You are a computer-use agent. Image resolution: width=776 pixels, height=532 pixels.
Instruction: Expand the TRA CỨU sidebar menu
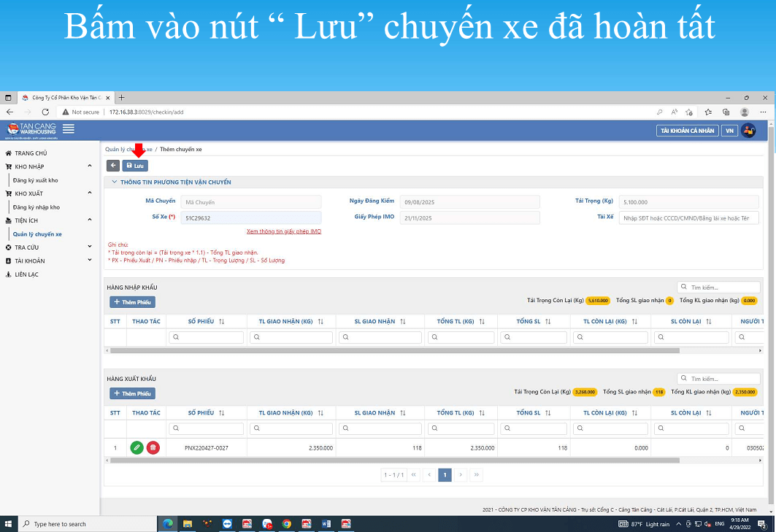coord(90,247)
